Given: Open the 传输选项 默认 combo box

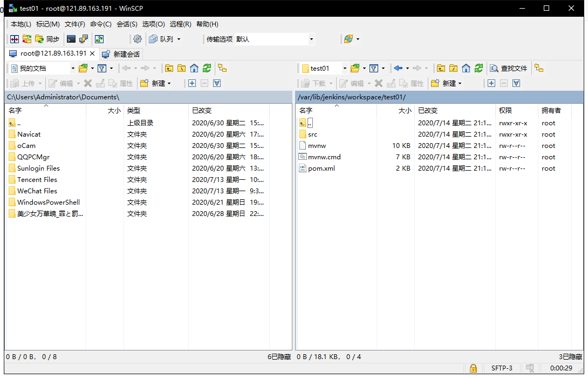Looking at the screenshot, I should coord(311,39).
